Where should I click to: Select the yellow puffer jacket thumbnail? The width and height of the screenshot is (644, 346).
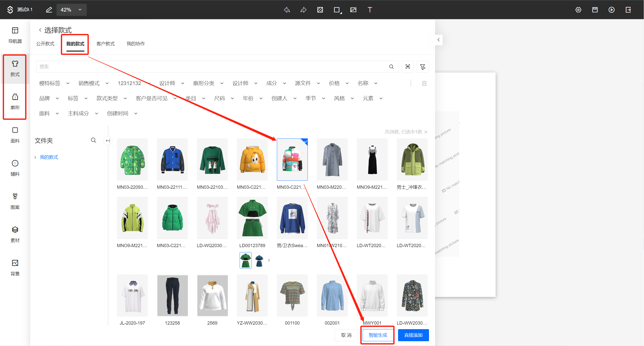[x=252, y=160]
